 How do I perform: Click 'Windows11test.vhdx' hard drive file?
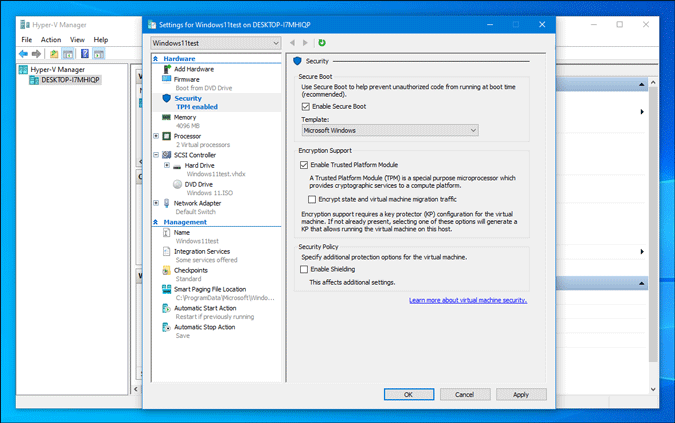pos(216,174)
